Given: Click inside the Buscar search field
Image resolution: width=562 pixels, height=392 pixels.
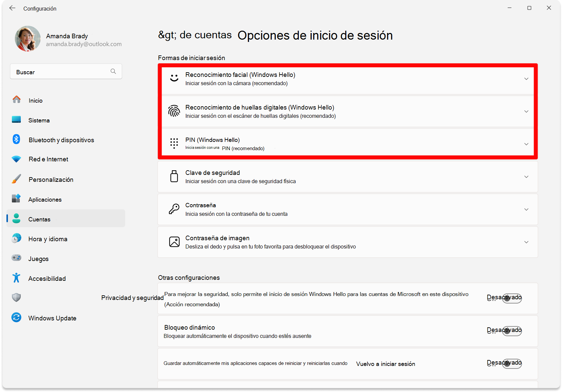Looking at the screenshot, I should (59, 71).
